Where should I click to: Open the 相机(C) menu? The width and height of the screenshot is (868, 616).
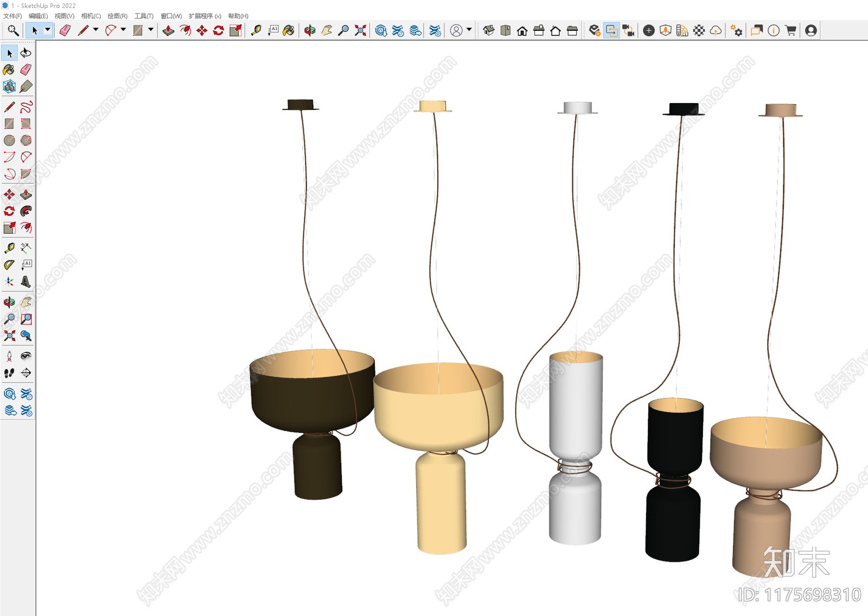91,16
